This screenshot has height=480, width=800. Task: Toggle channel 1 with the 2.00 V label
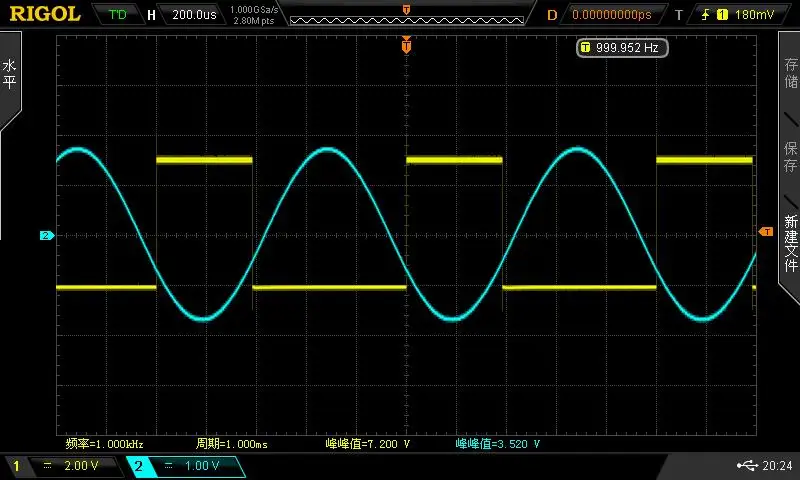pyautogui.click(x=70, y=465)
